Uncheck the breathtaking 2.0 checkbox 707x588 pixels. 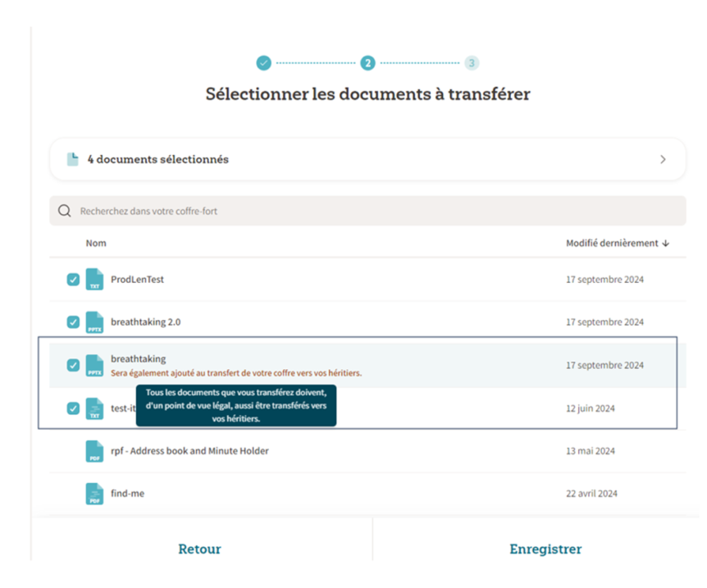(73, 322)
